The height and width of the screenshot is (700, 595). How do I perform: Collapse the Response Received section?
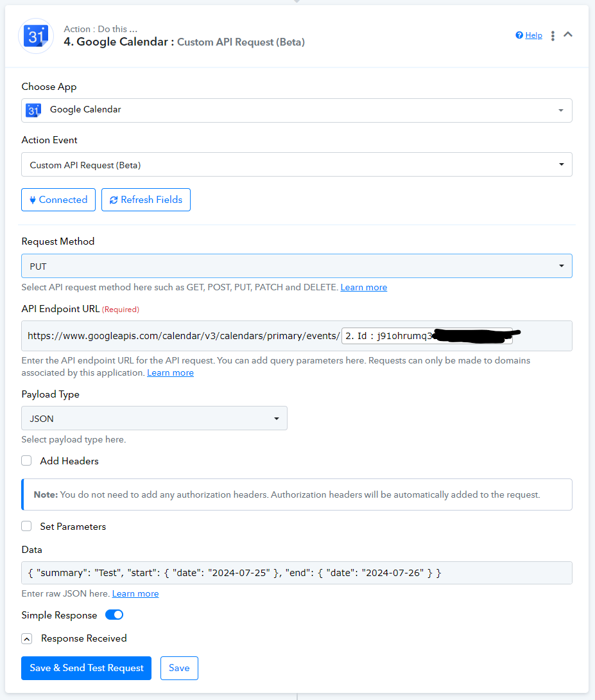click(x=27, y=639)
